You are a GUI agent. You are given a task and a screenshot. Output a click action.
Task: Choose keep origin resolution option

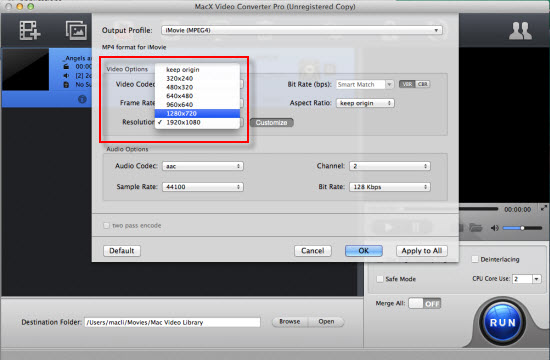pyautogui.click(x=197, y=69)
